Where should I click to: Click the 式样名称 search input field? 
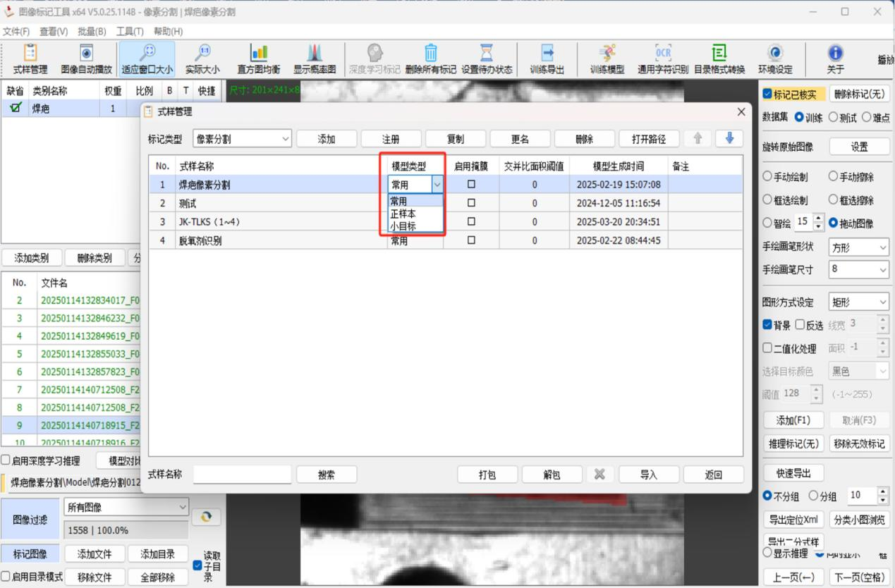242,474
